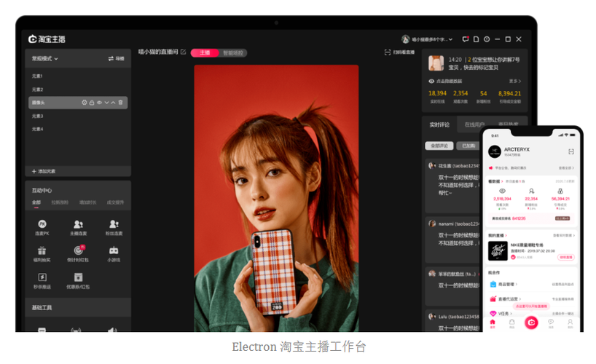The width and height of the screenshot is (596, 364).
Task: Edit the live room title pencil icon
Action: (183, 52)
